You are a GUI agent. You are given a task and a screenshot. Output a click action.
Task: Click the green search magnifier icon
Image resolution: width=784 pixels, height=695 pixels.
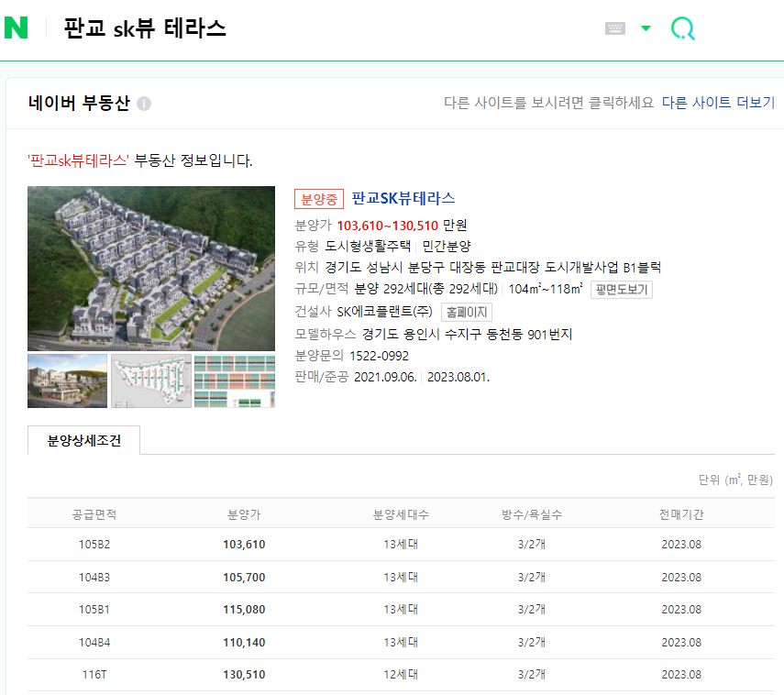coord(683,28)
